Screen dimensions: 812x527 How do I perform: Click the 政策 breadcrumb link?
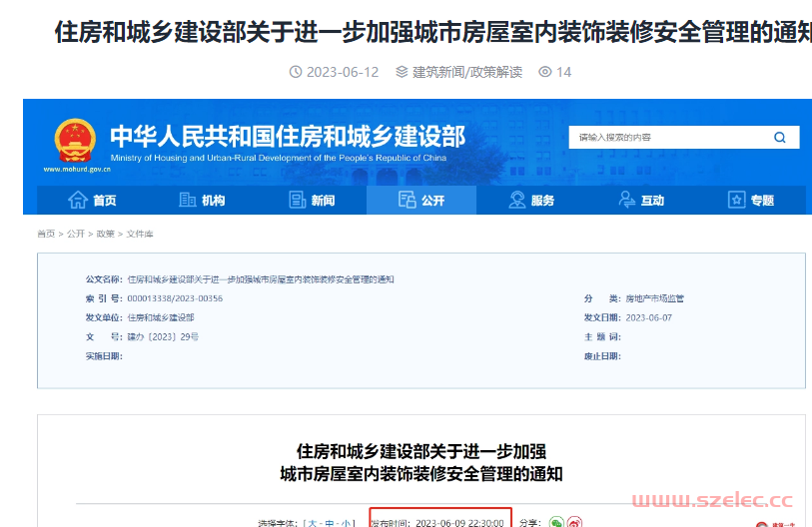click(x=106, y=234)
